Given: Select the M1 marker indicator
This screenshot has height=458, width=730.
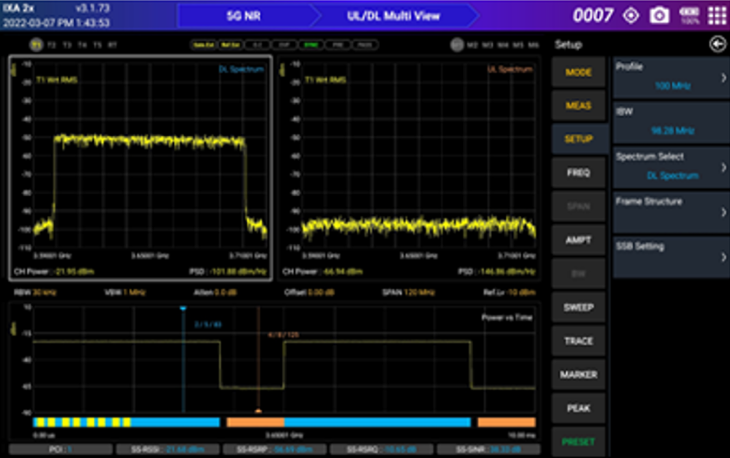Looking at the screenshot, I should (457, 45).
